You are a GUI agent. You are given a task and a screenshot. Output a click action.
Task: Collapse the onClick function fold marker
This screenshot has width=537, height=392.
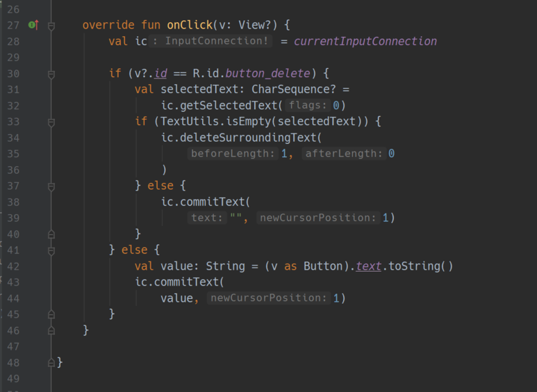pyautogui.click(x=51, y=26)
